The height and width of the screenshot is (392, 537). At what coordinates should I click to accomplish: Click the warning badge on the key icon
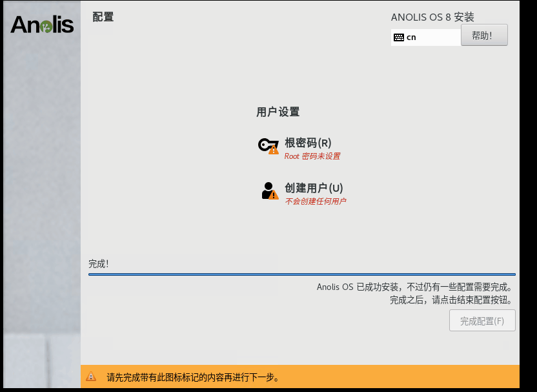click(x=274, y=150)
